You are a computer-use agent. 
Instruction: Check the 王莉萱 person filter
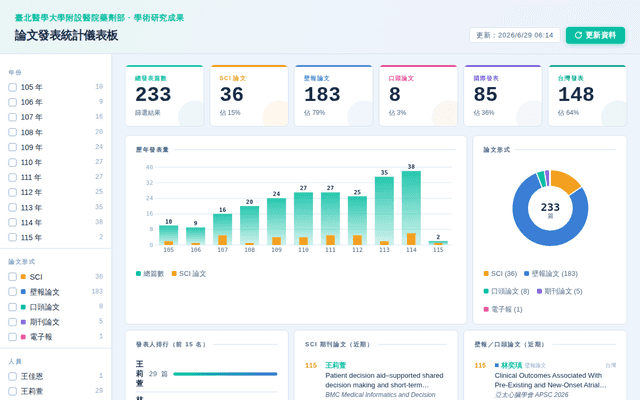(13, 391)
